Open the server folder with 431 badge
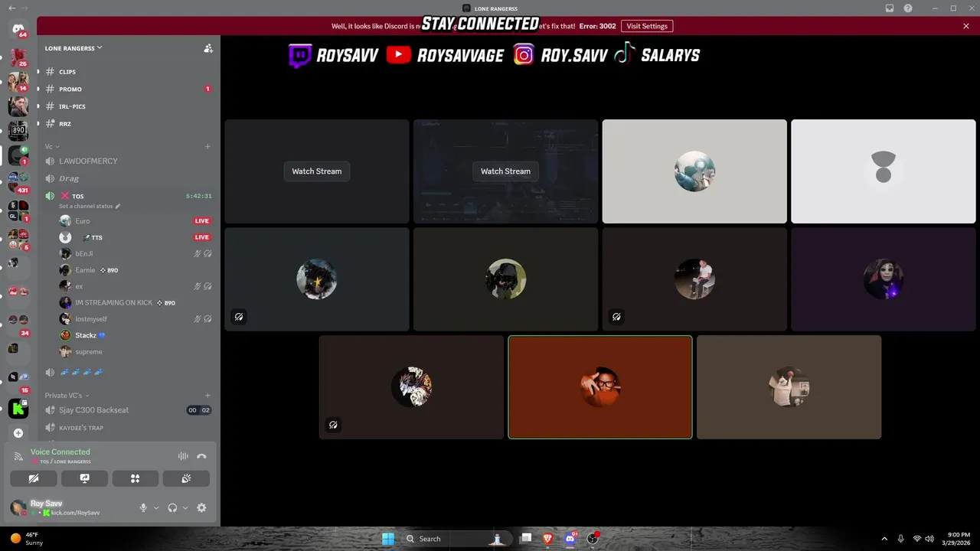 point(18,182)
